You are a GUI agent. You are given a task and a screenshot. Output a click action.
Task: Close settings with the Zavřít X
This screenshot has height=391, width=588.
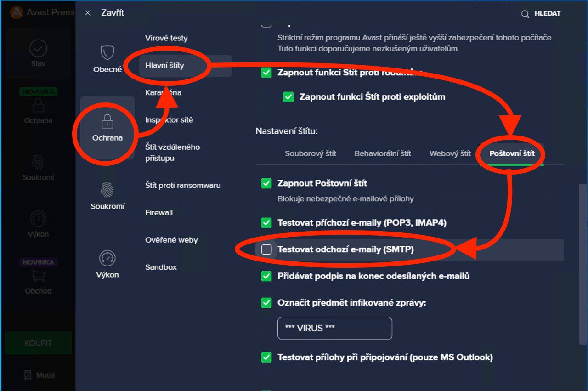(88, 13)
